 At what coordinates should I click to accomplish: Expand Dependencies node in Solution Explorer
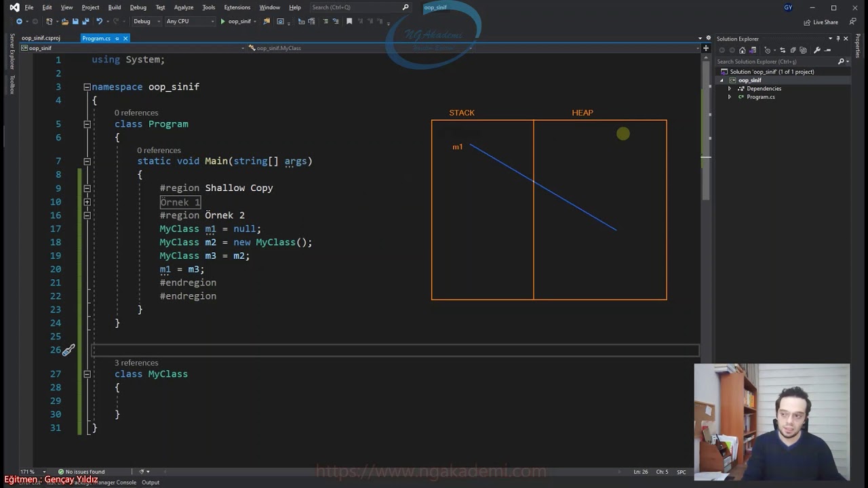click(x=730, y=89)
